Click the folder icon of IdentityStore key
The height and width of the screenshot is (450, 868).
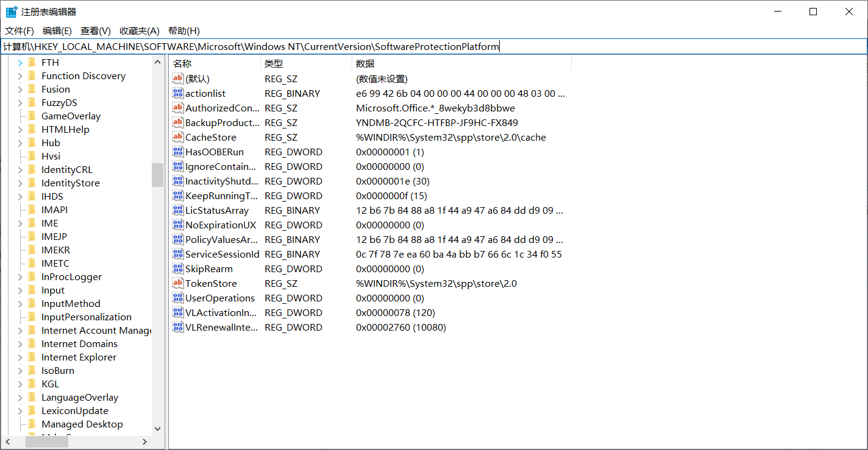coord(32,183)
